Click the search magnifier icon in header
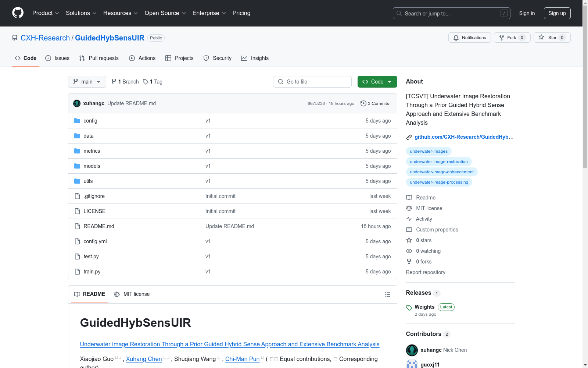This screenshot has height=368, width=588. (399, 13)
